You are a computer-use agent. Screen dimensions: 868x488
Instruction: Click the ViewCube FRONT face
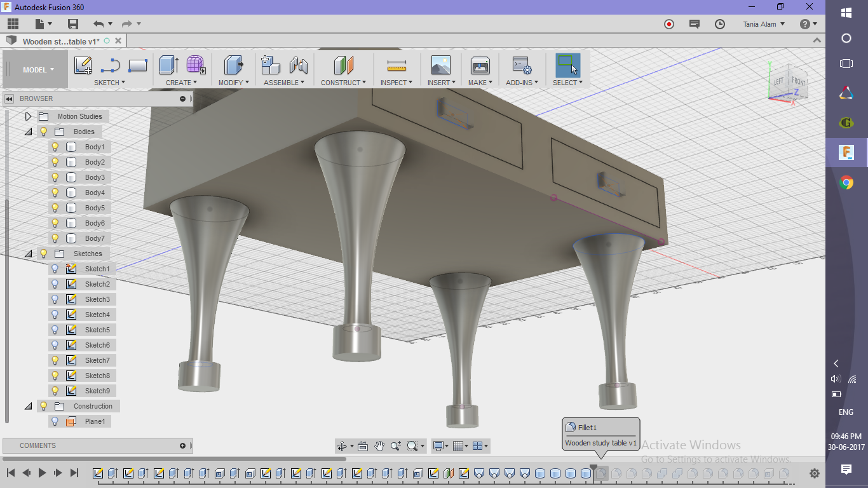[x=799, y=82]
